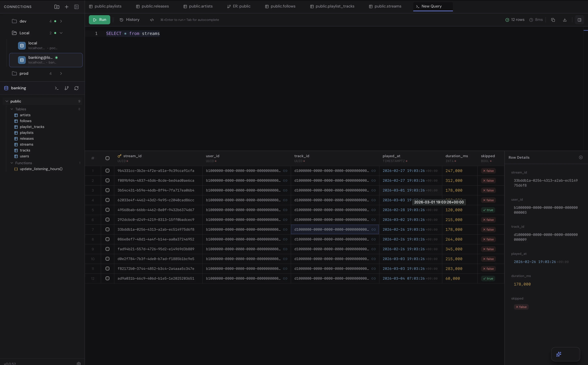Expand the prod folder

point(61,73)
